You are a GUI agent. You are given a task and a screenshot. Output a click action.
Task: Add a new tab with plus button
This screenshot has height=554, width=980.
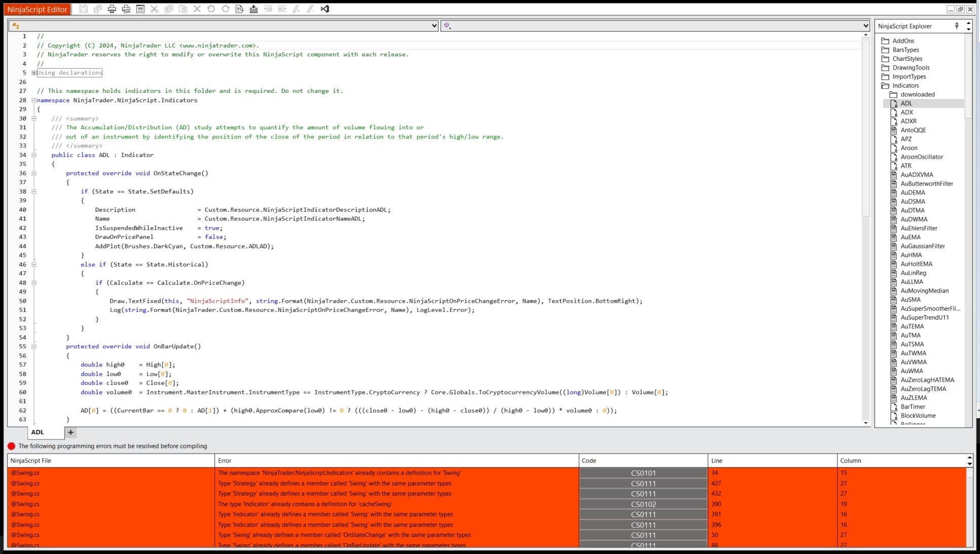[71, 432]
